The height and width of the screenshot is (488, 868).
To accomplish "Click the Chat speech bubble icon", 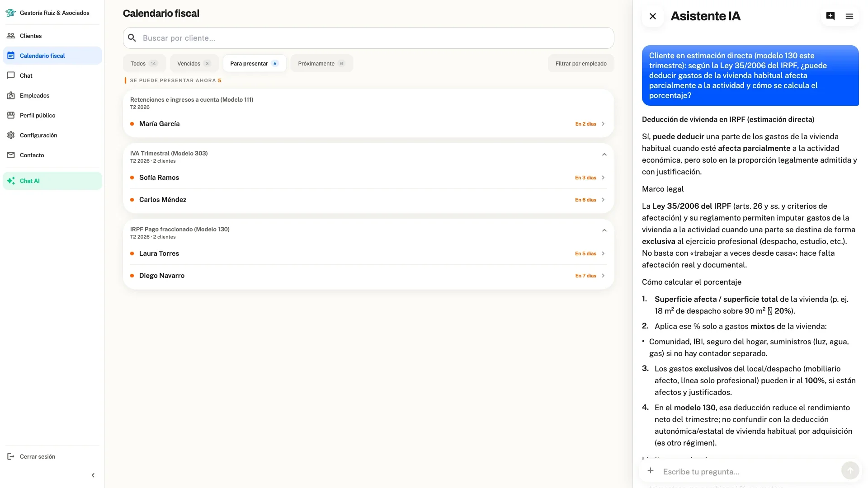I will point(11,75).
